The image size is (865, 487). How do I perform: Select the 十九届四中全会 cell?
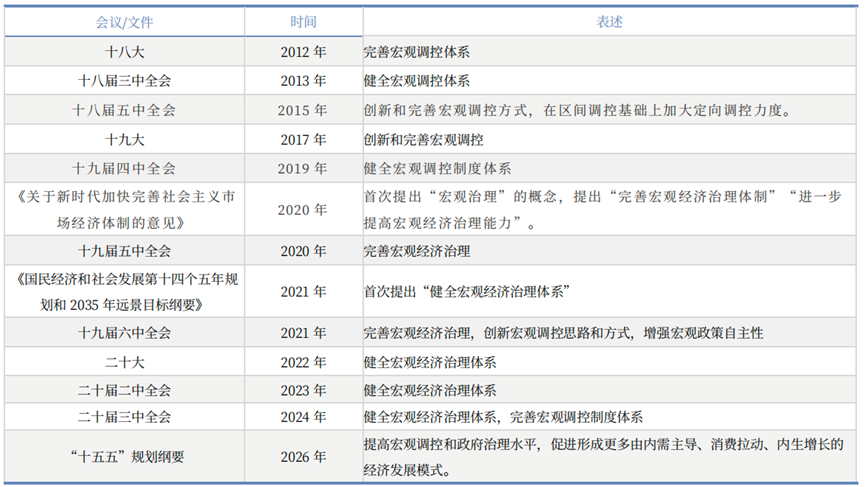pyautogui.click(x=125, y=168)
